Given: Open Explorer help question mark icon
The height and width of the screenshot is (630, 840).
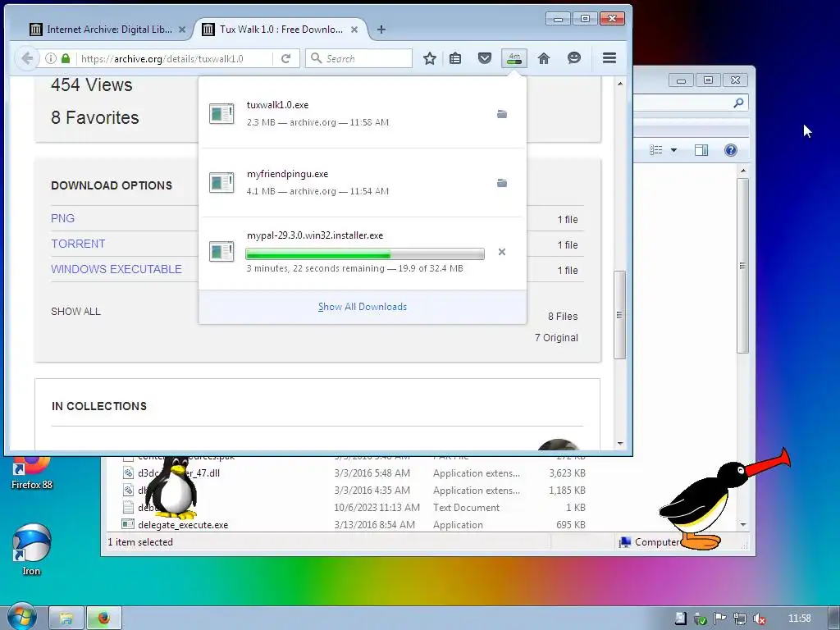Looking at the screenshot, I should click(x=731, y=150).
